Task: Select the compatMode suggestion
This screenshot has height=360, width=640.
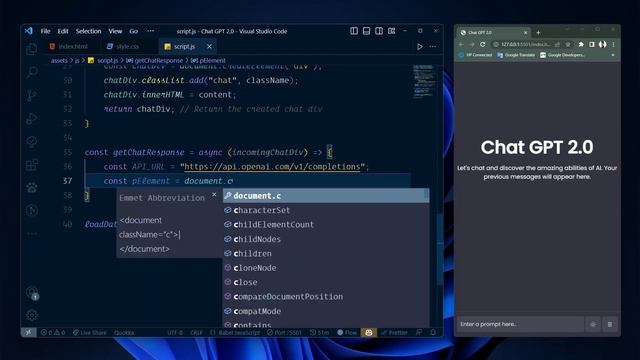Action: click(326, 311)
